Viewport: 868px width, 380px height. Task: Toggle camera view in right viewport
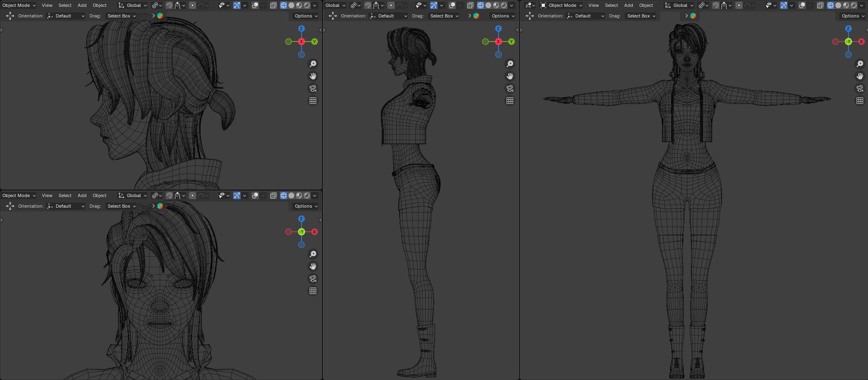point(859,88)
